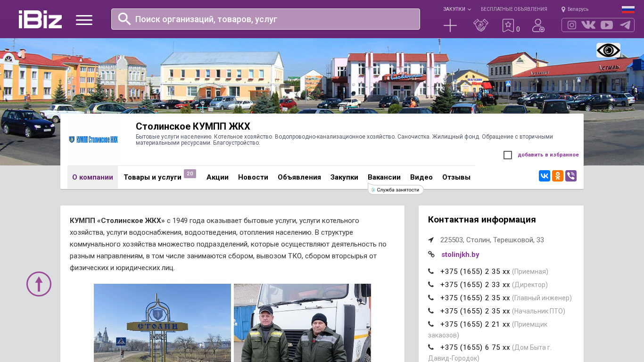
Task: Click the iBiz logo
Action: point(40,19)
